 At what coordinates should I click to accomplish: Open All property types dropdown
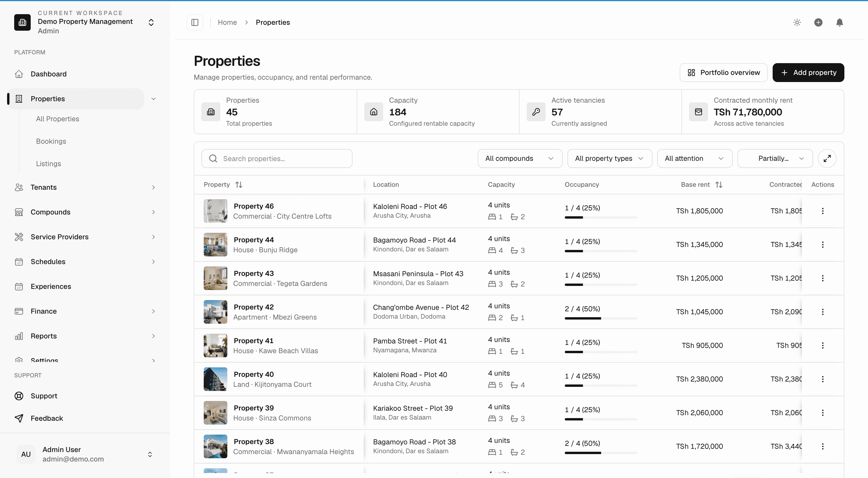pyautogui.click(x=610, y=158)
